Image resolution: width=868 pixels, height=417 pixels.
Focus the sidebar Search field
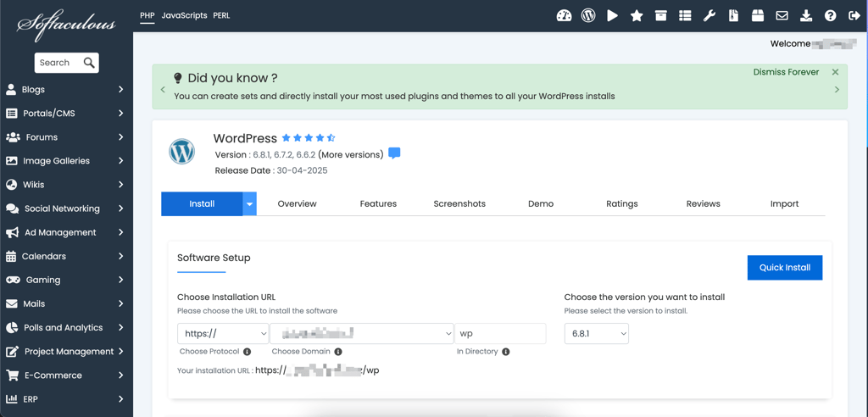(58, 63)
